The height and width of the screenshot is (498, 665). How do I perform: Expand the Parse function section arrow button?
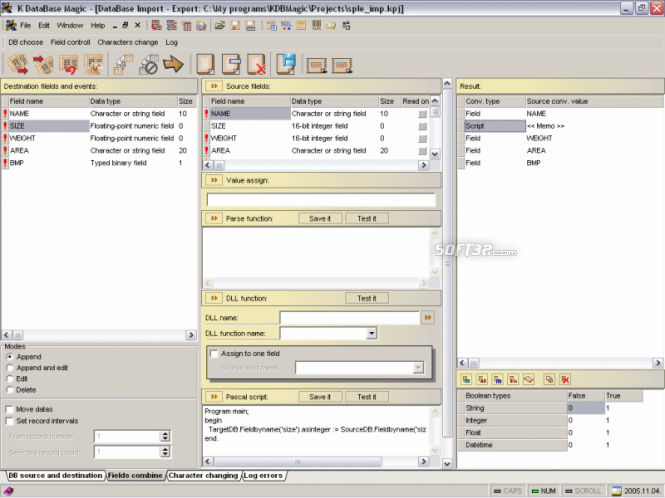tap(214, 218)
